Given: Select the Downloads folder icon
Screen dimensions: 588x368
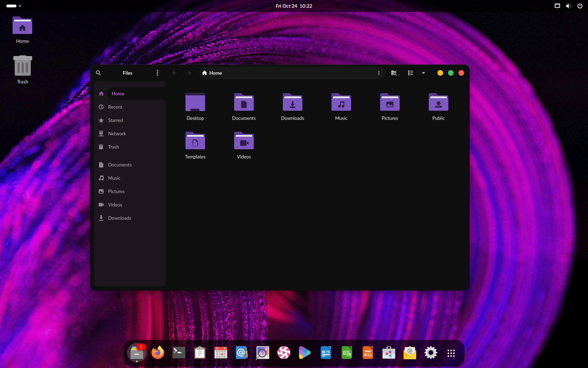Looking at the screenshot, I should (x=293, y=103).
